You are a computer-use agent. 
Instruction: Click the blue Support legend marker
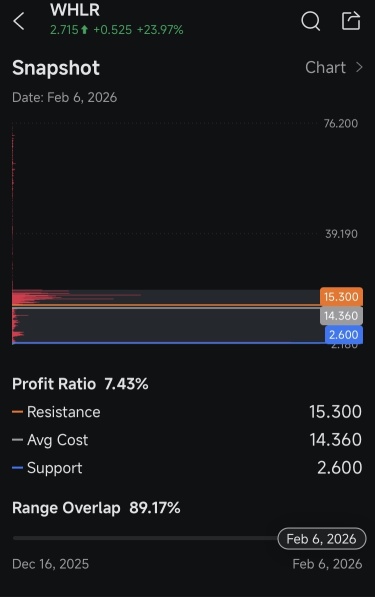coord(17,468)
